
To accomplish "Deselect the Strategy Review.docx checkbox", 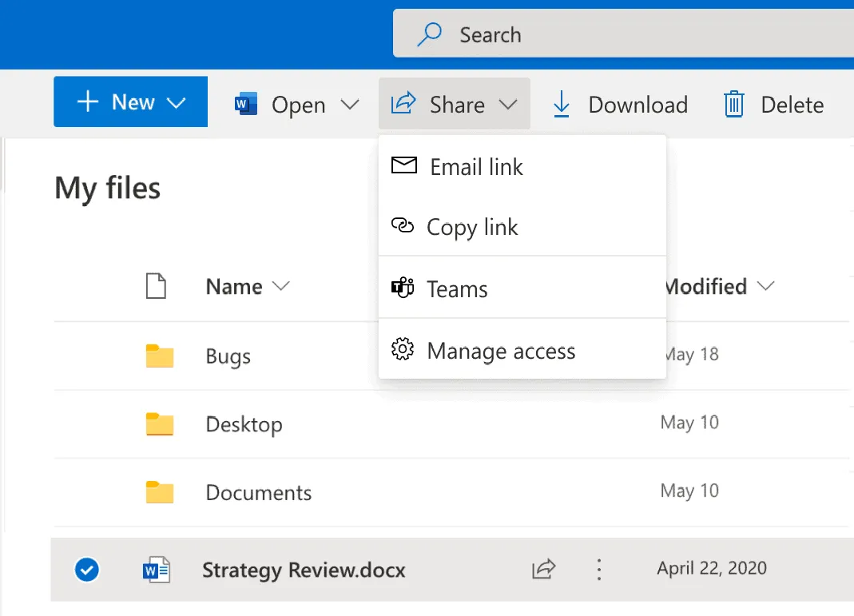I will coord(86,569).
